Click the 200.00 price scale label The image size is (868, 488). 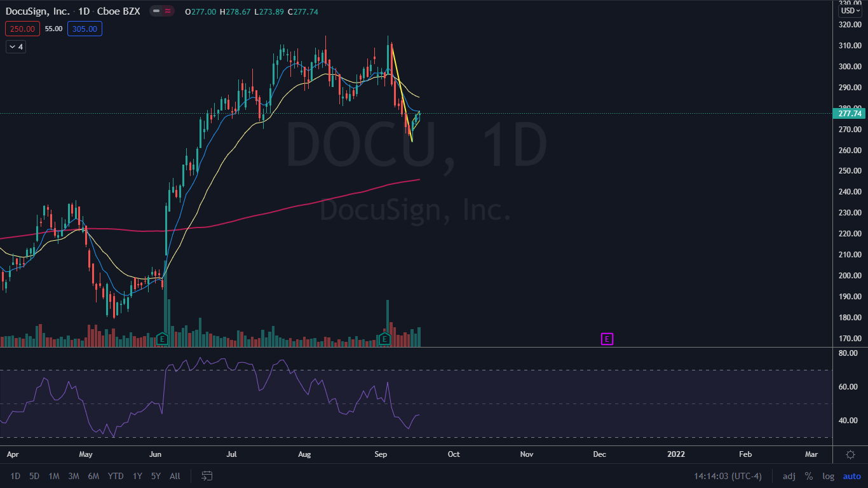coord(850,275)
